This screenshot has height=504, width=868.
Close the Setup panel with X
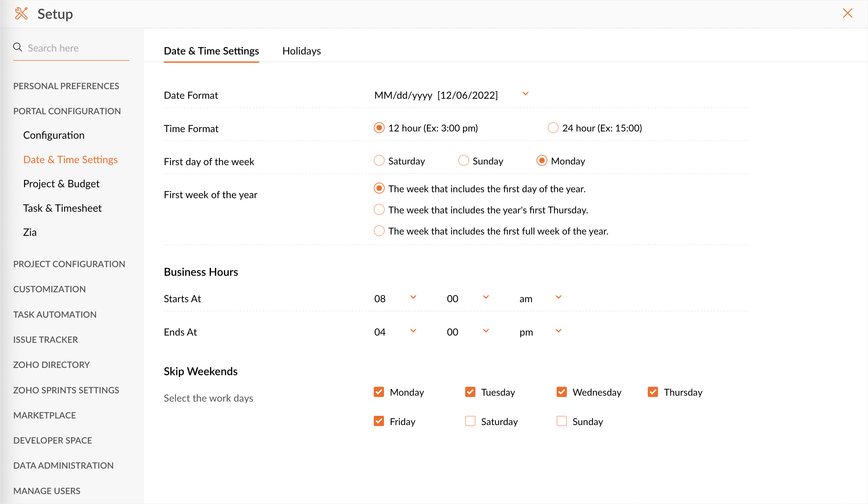(x=847, y=14)
